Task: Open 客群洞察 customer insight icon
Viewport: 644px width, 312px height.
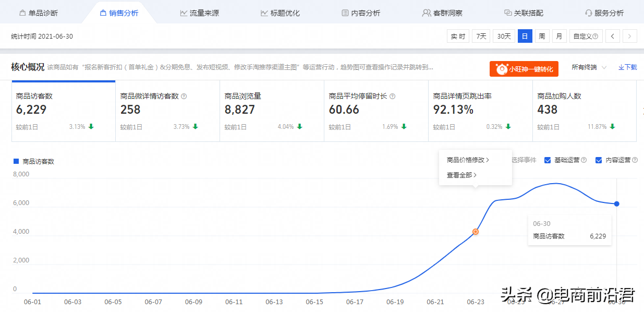Action: pyautogui.click(x=427, y=12)
